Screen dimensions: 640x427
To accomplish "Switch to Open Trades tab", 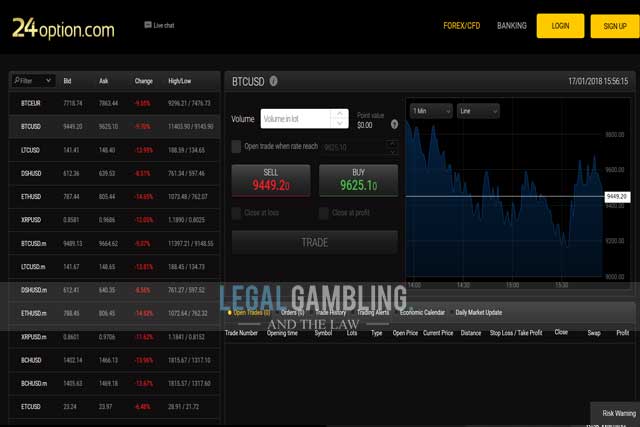I will pyautogui.click(x=249, y=313).
